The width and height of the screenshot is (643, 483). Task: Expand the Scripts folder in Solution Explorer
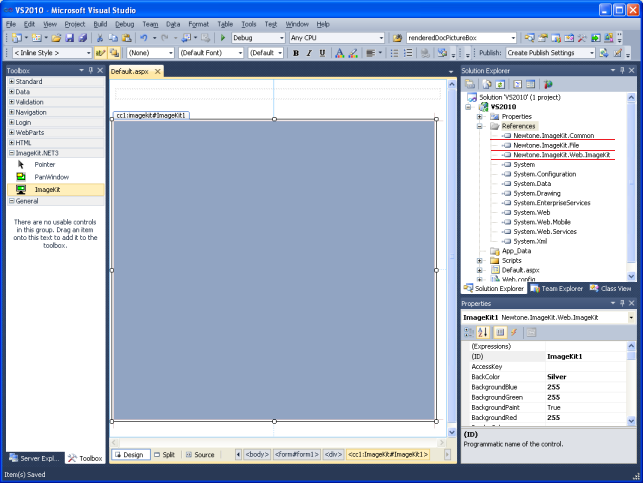pos(479,261)
